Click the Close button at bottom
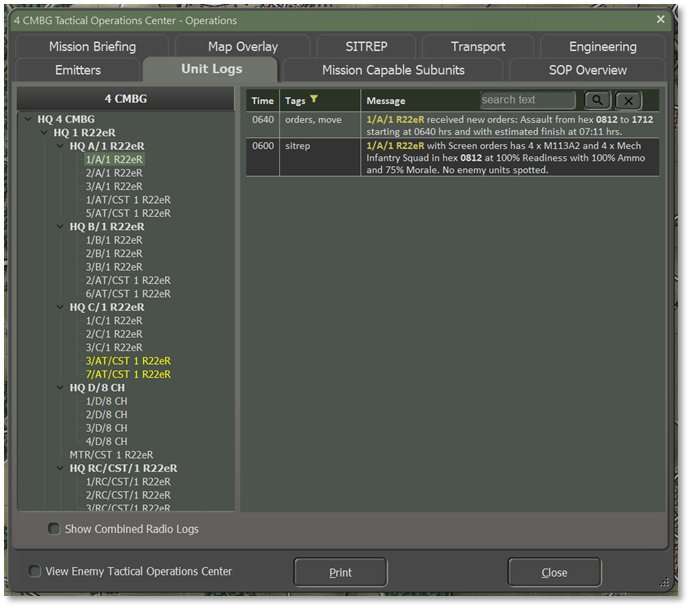The height and width of the screenshot is (608, 690). (554, 573)
